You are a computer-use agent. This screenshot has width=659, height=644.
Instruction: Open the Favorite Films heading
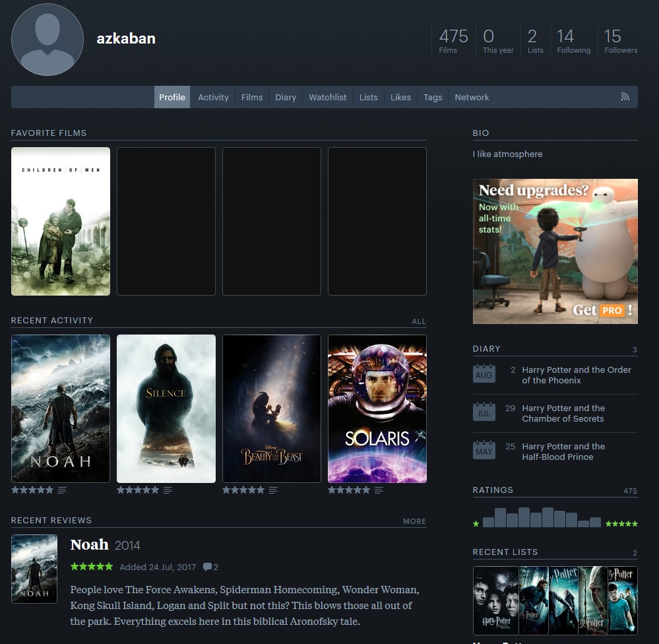pyautogui.click(x=49, y=133)
